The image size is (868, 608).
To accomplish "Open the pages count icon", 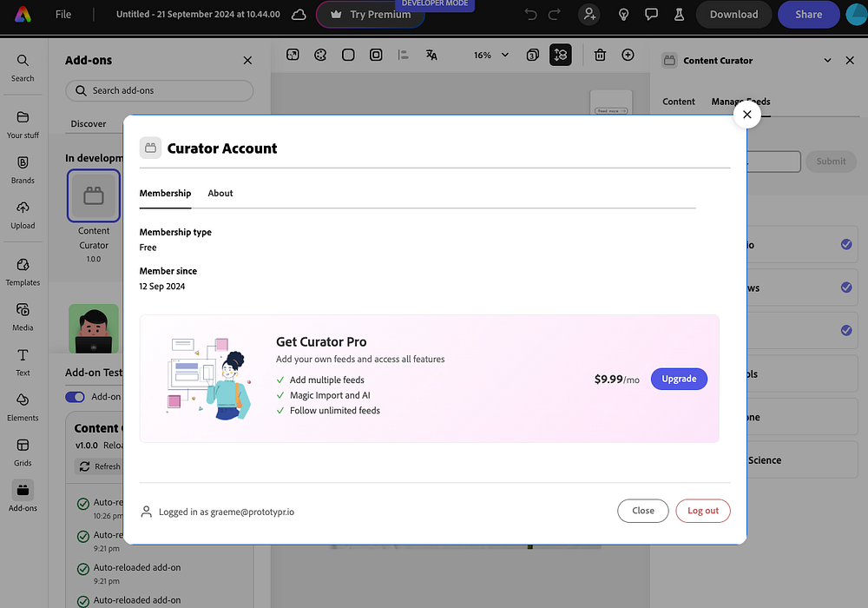I will coord(533,55).
